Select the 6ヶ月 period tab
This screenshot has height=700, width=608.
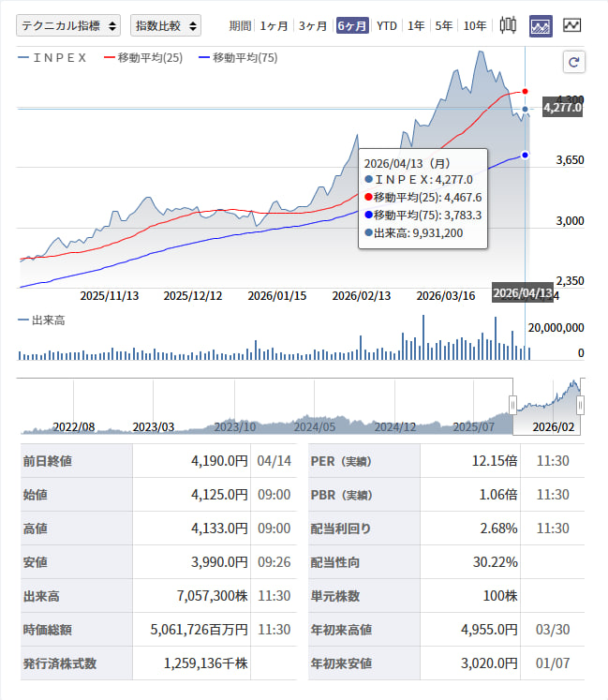[352, 26]
